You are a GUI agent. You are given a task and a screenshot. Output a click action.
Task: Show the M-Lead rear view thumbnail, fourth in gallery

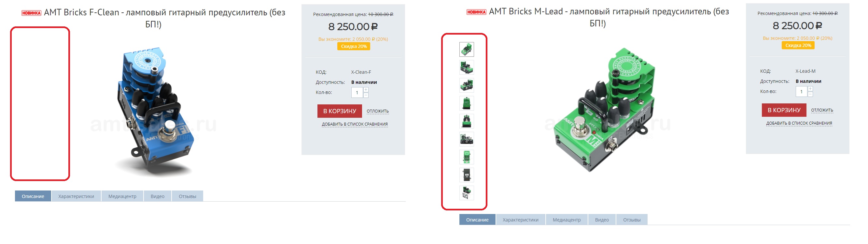466,103
